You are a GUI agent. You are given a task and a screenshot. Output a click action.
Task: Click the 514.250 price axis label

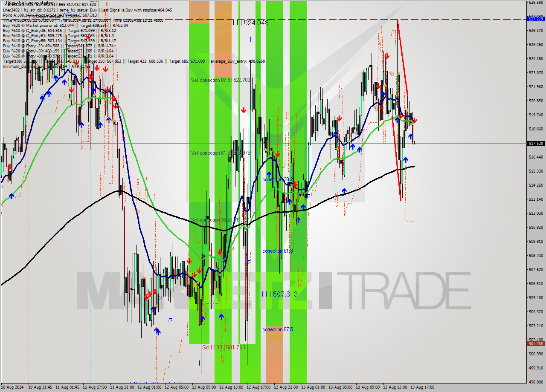pyautogui.click(x=536, y=185)
